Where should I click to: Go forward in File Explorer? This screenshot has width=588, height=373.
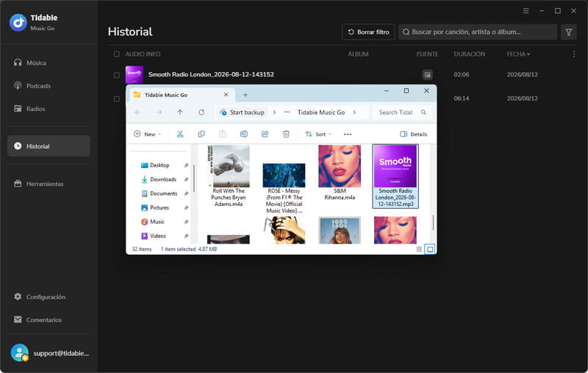[x=159, y=113]
